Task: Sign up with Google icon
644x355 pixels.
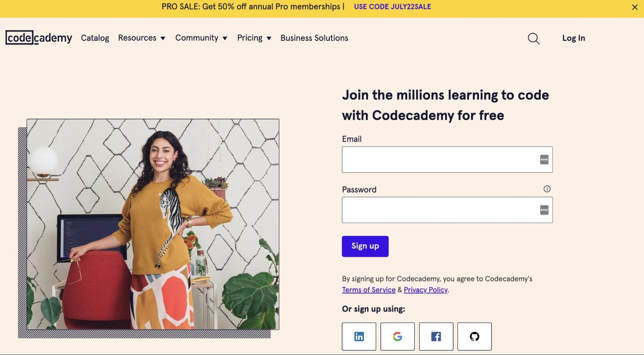Action: (398, 336)
